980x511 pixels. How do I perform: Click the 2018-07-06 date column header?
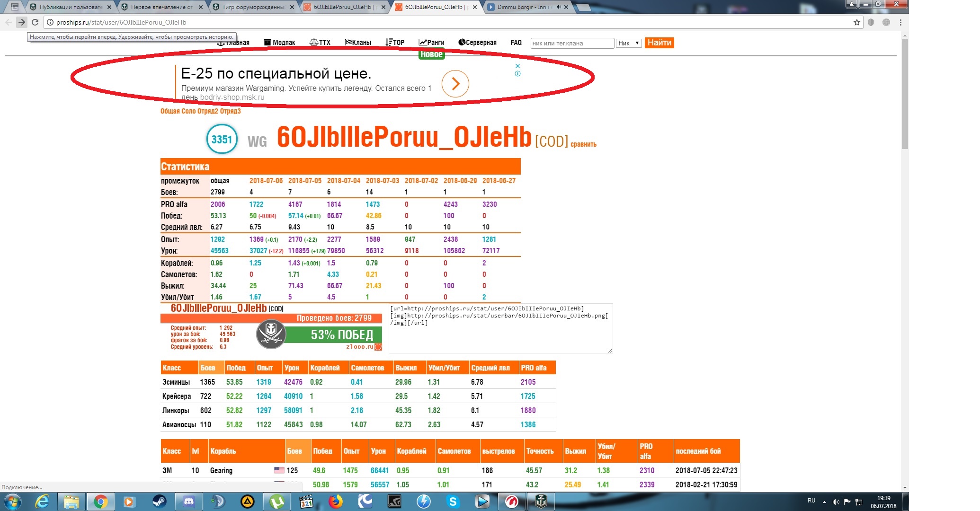(266, 181)
